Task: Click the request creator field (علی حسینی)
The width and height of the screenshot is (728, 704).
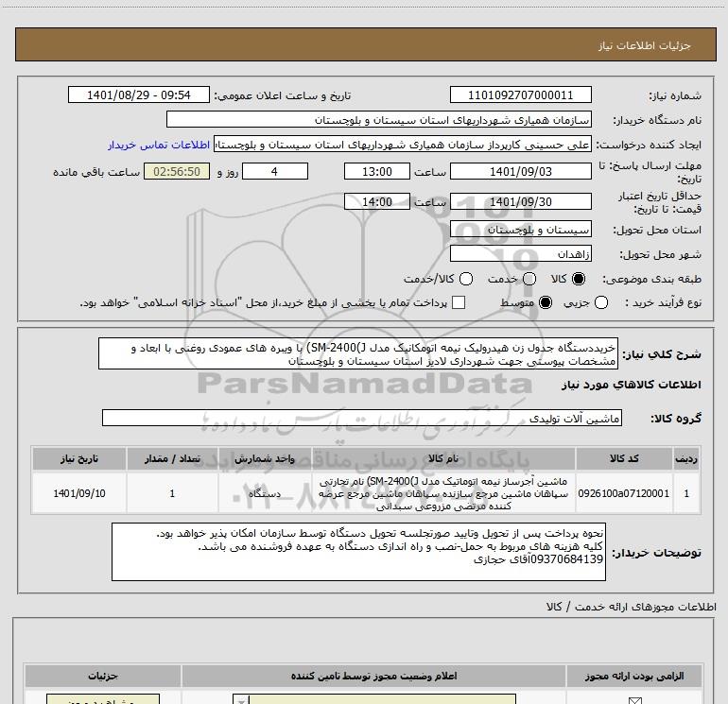Action: [403, 145]
